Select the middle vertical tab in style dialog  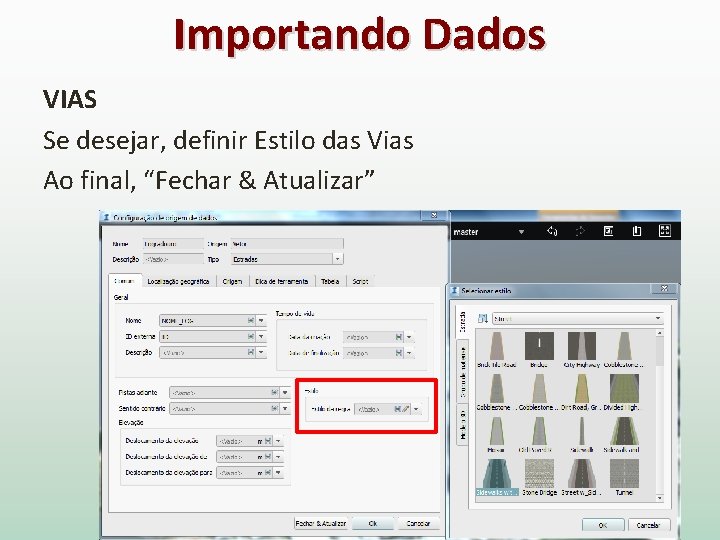pos(463,372)
